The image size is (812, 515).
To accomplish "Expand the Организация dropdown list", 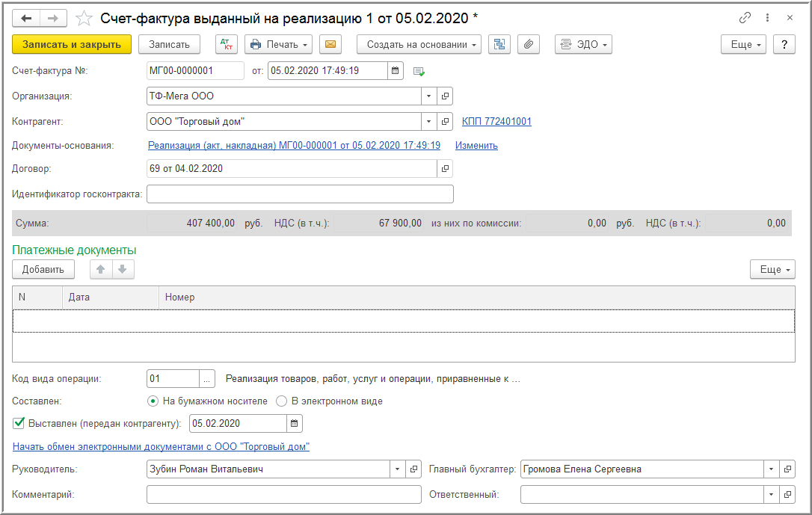I will (428, 96).
